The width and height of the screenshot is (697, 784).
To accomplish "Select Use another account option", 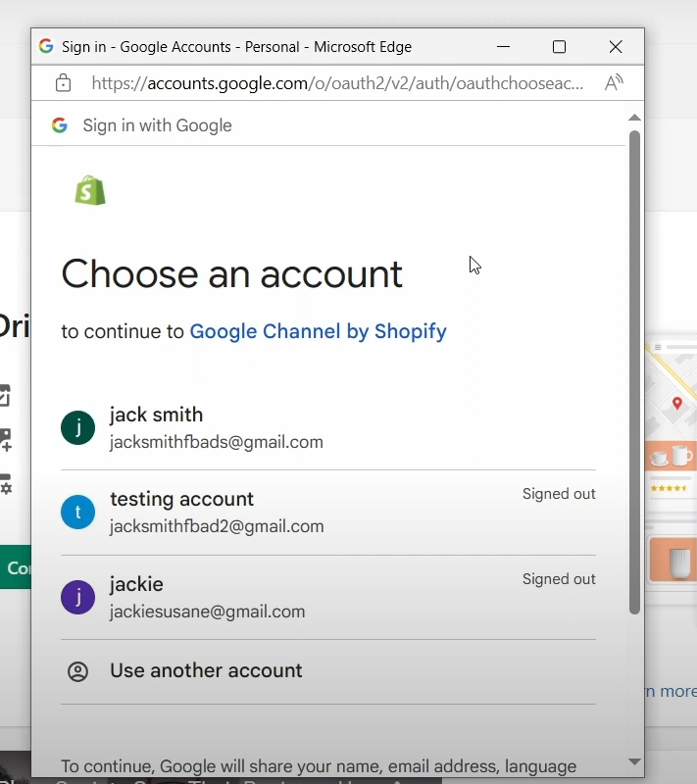I will 206,671.
